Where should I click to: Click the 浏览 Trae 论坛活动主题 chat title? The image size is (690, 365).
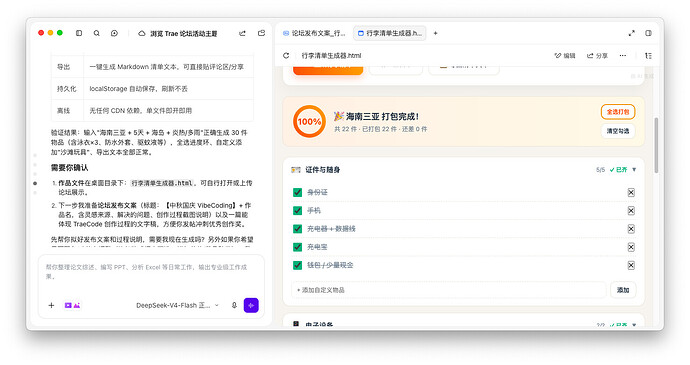coord(184,33)
